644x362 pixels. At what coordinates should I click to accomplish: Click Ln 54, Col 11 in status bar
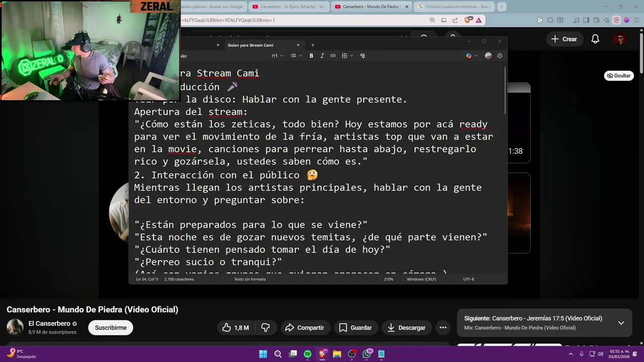[147, 279]
